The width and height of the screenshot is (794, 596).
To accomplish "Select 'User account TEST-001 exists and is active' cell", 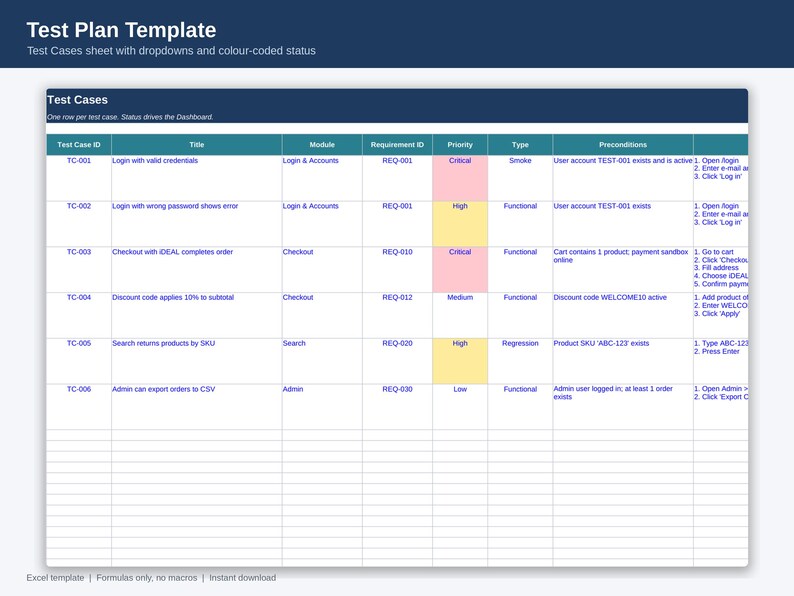I will coord(623,178).
